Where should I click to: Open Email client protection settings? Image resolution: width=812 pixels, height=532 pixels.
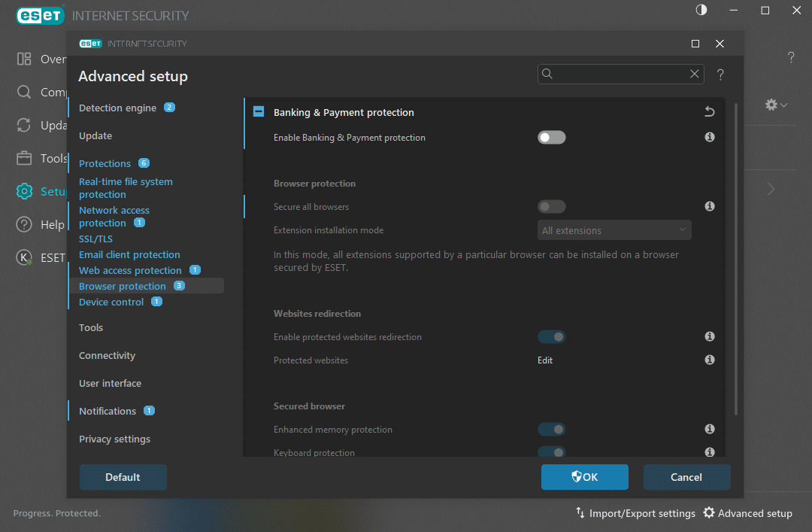(129, 254)
